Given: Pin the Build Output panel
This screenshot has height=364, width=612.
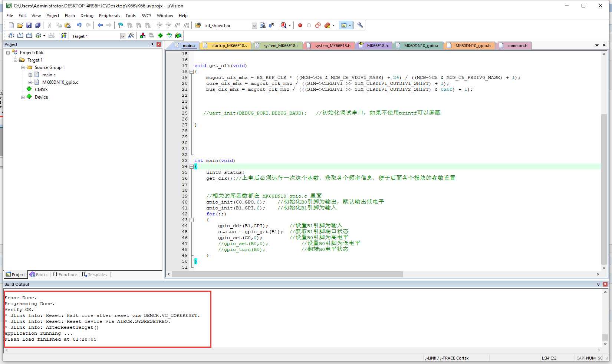Looking at the screenshot, I should (598, 284).
